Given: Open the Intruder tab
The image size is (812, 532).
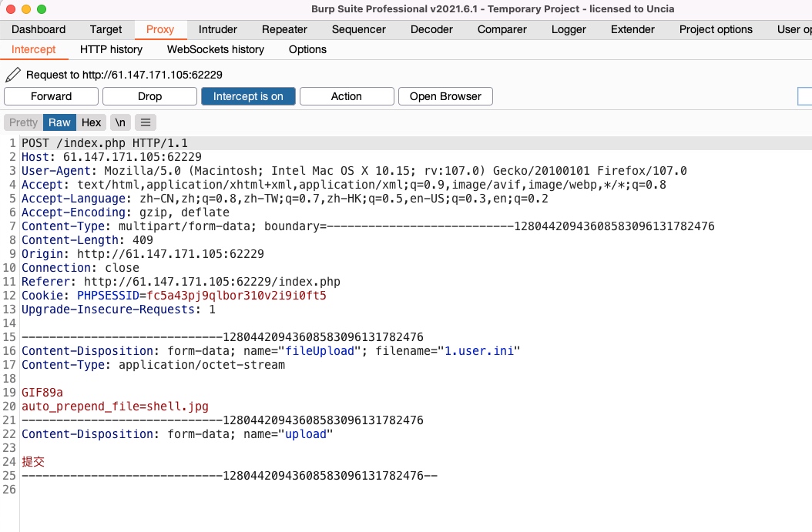Looking at the screenshot, I should (x=217, y=29).
